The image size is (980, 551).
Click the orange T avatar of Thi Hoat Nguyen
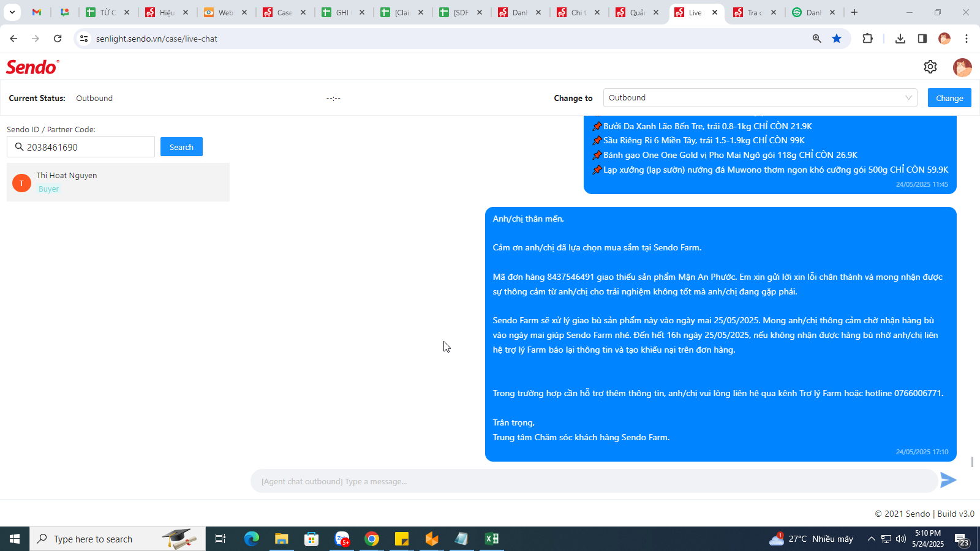click(x=21, y=182)
